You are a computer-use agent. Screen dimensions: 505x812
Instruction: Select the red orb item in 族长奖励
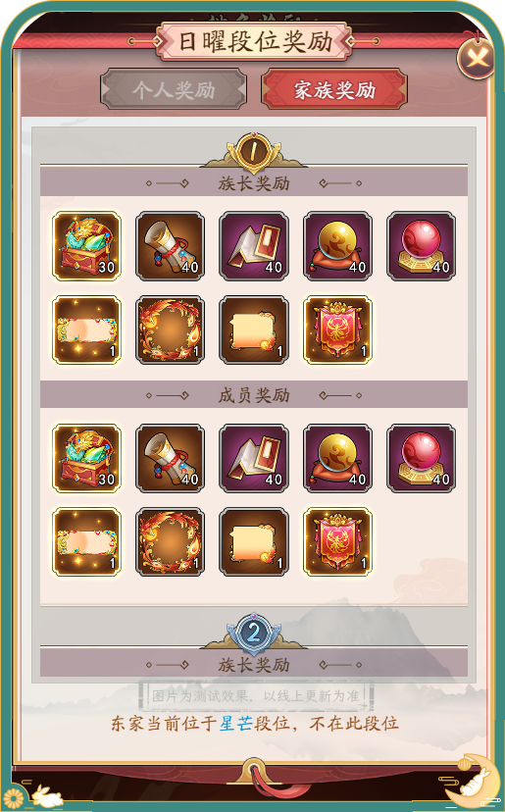pos(422,246)
